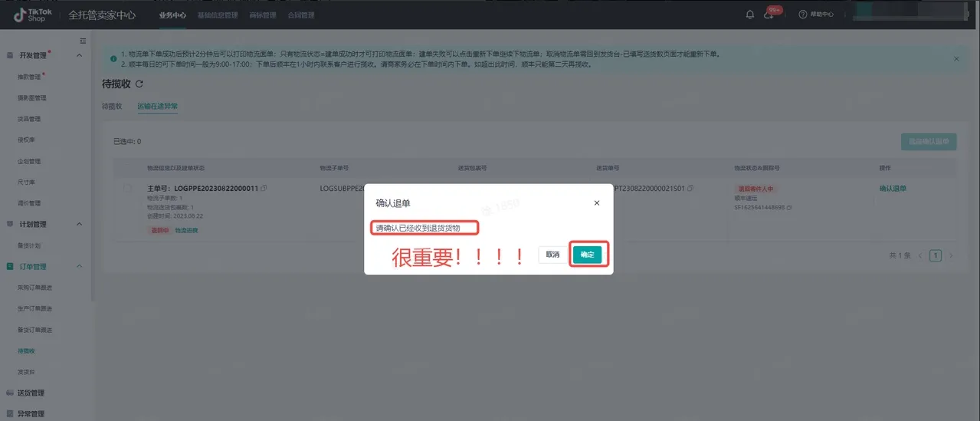Select 待揽收 in sidebar
The image size is (980, 421).
tap(27, 350)
